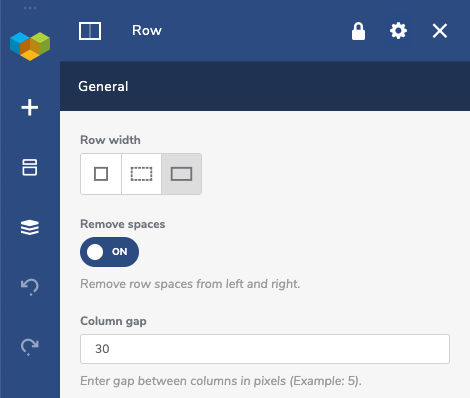470x398 pixels.
Task: Click the three dots handle at top
Action: (30, 8)
